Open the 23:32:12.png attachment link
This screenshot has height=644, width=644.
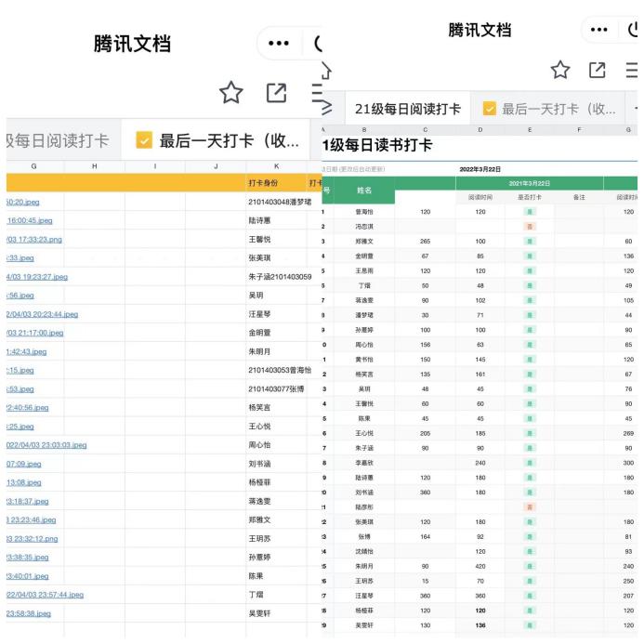(x=33, y=538)
